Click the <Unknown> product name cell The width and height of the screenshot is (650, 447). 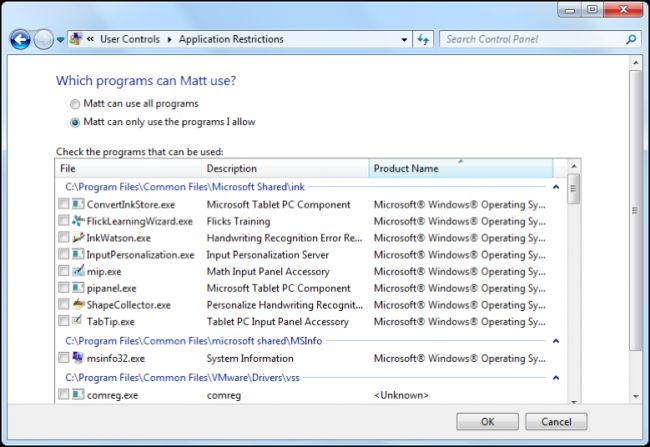[401, 395]
